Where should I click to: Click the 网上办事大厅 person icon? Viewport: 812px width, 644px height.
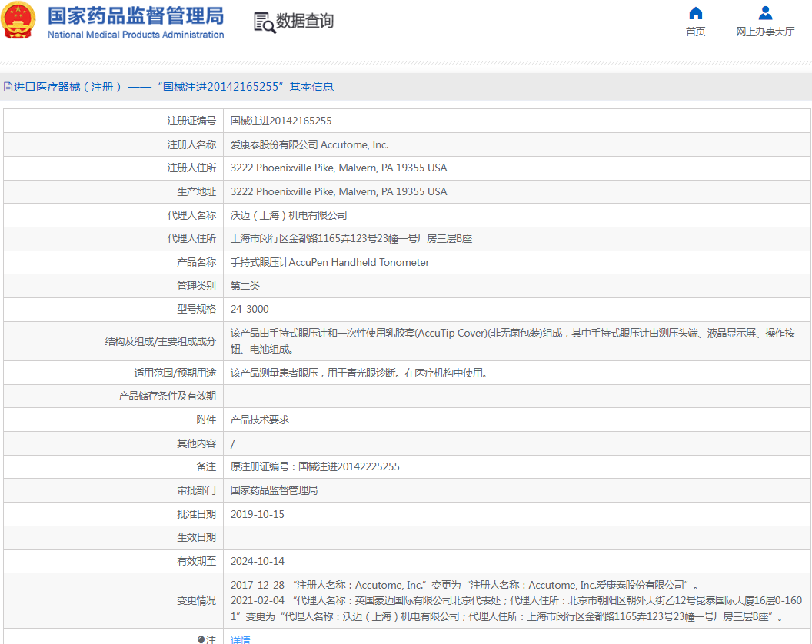(x=765, y=13)
